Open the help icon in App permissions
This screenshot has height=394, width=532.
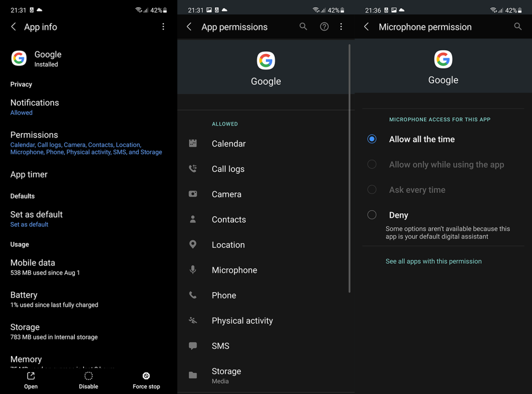click(324, 26)
